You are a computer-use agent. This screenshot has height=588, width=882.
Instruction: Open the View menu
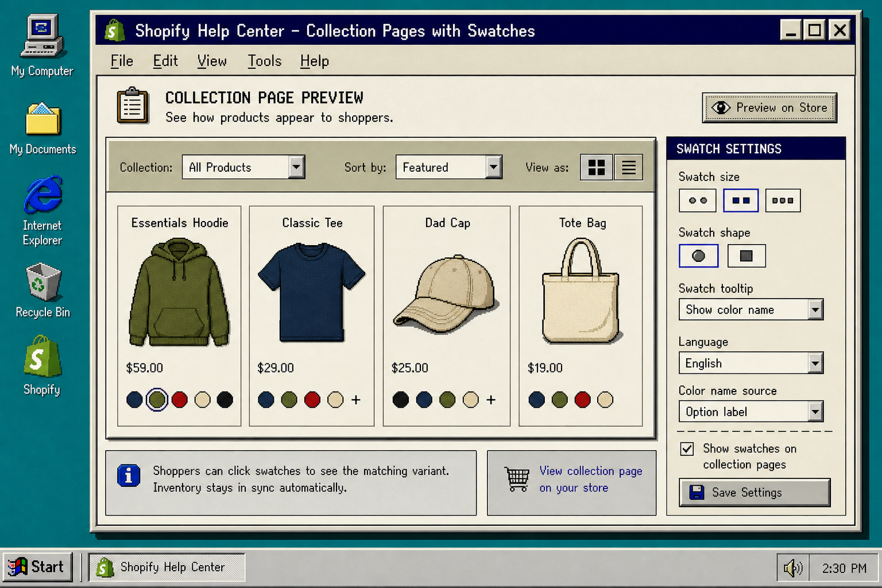pos(212,61)
